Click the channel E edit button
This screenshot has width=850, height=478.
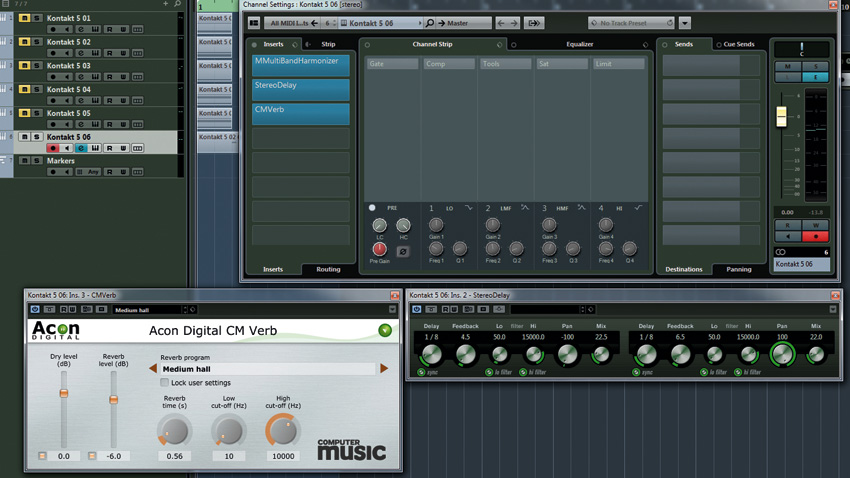[815, 77]
